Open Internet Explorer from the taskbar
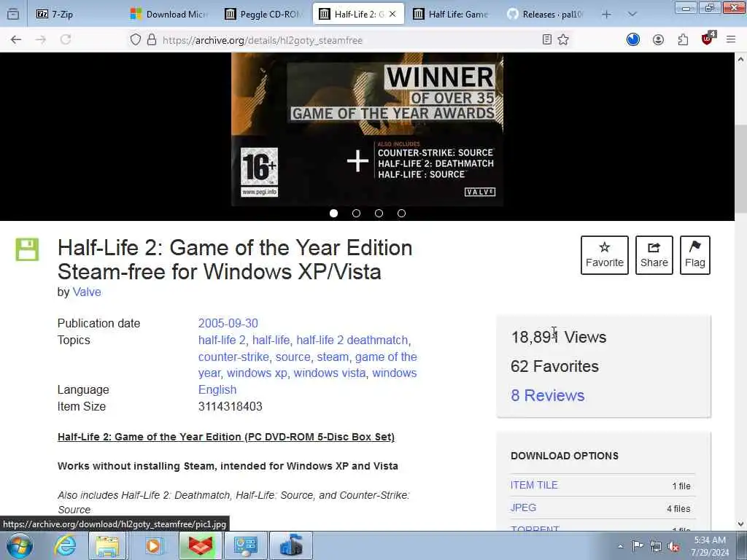 coord(65,545)
